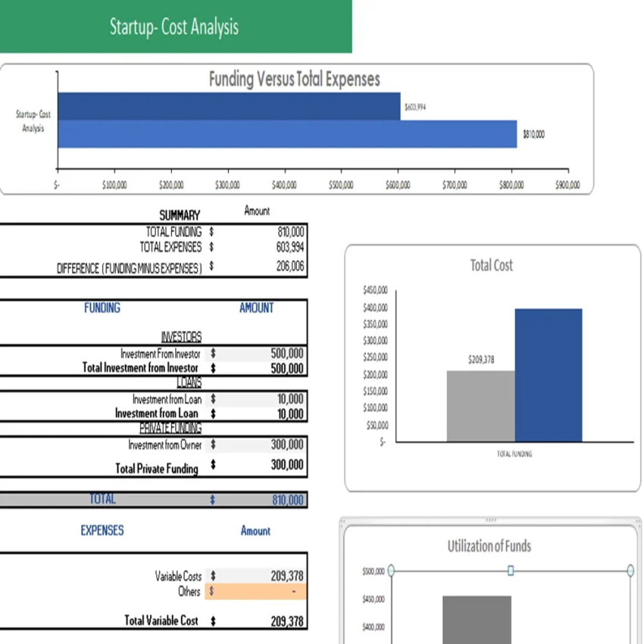
Task: Click the top-center selection handle of Utilization chart
Action: tap(509, 571)
